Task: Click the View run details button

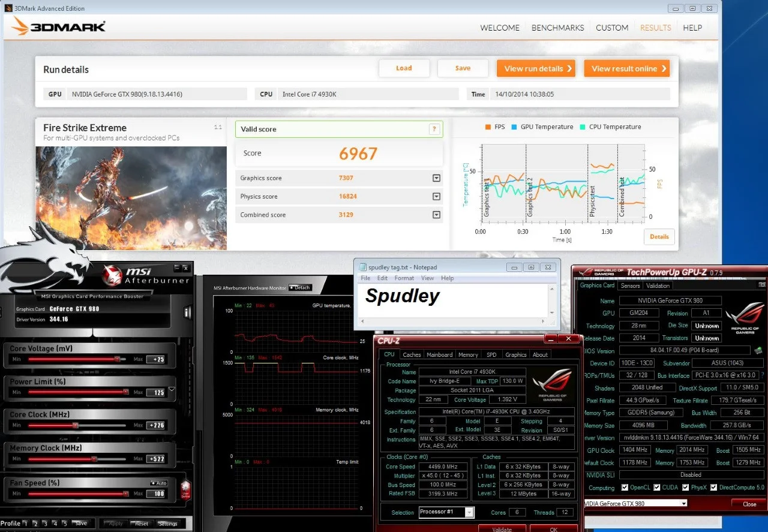Action: [536, 68]
